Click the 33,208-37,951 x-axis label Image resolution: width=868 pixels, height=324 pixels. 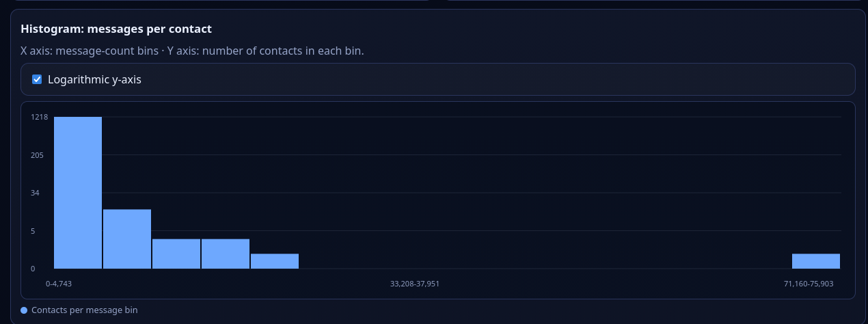pos(415,283)
